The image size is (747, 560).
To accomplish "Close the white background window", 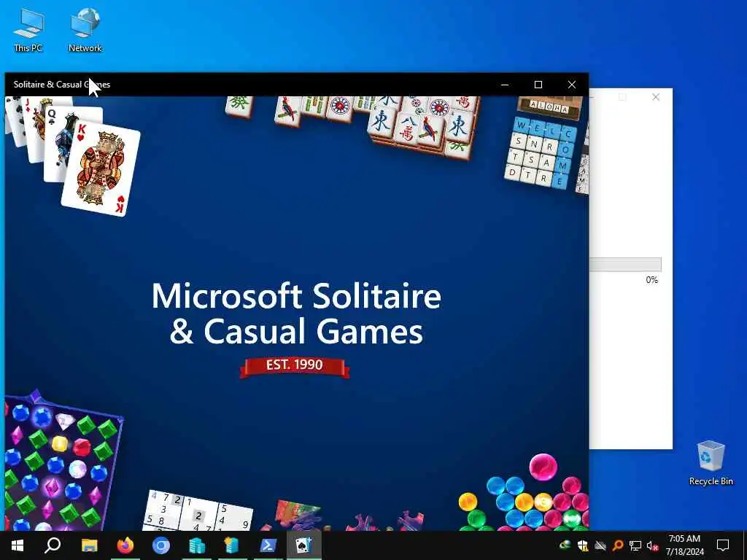I will pos(656,97).
